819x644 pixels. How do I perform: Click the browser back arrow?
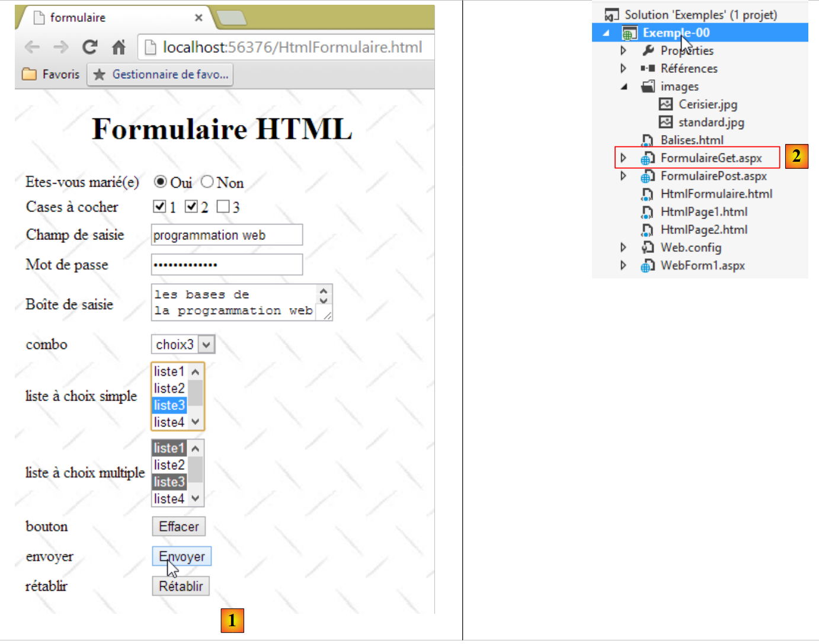(32, 47)
